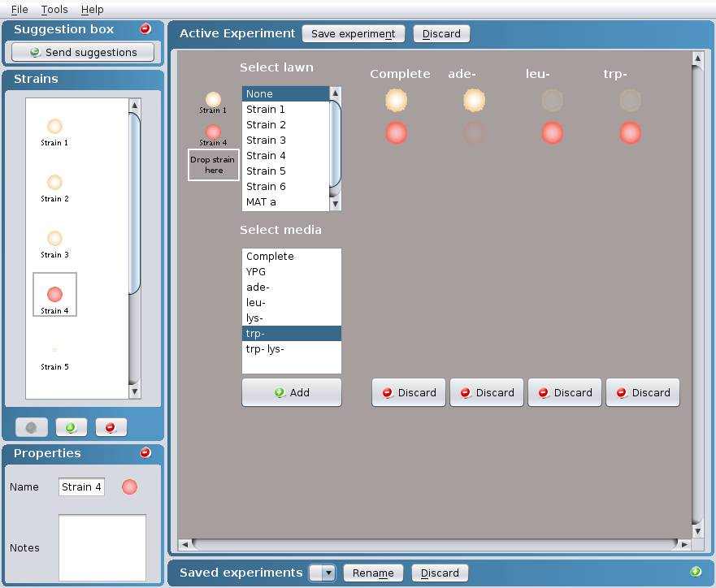The width and height of the screenshot is (716, 588).
Task: Collapse the Properties panel red icon
Action: tap(145, 452)
